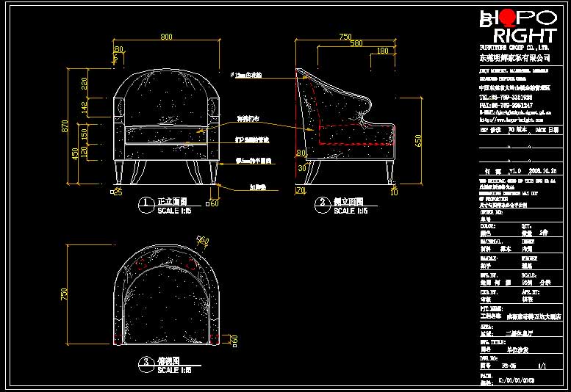The image size is (571, 392).
Task: Select the 220 dimension on front elevation
Action: pos(84,84)
